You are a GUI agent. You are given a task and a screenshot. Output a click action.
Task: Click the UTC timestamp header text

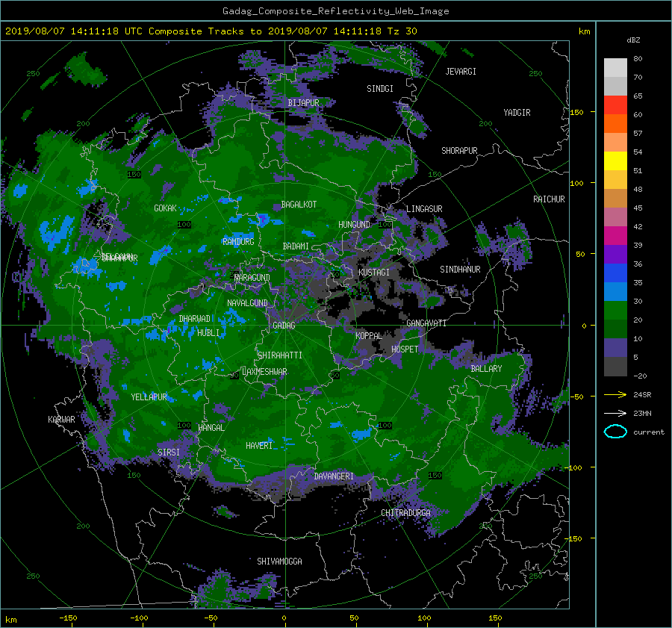tap(211, 31)
